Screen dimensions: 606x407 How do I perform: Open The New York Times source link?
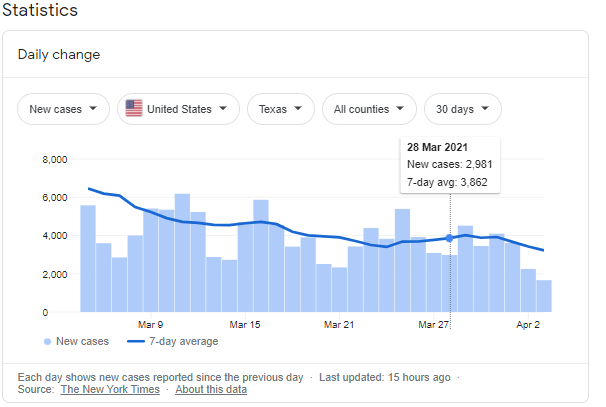110,389
